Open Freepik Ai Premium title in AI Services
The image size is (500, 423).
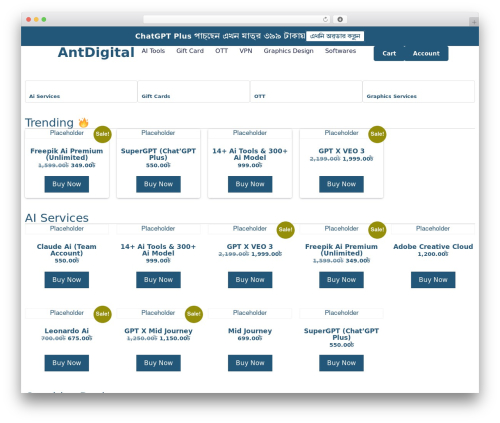[341, 250]
